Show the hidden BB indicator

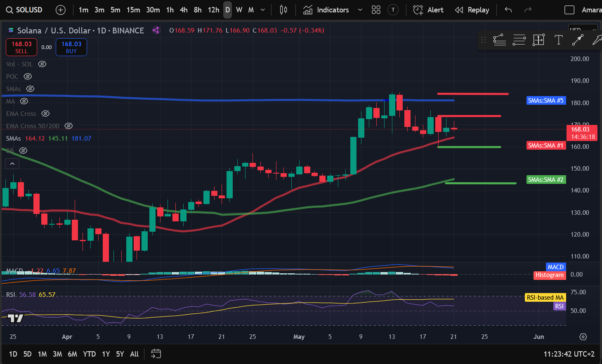[x=23, y=151]
